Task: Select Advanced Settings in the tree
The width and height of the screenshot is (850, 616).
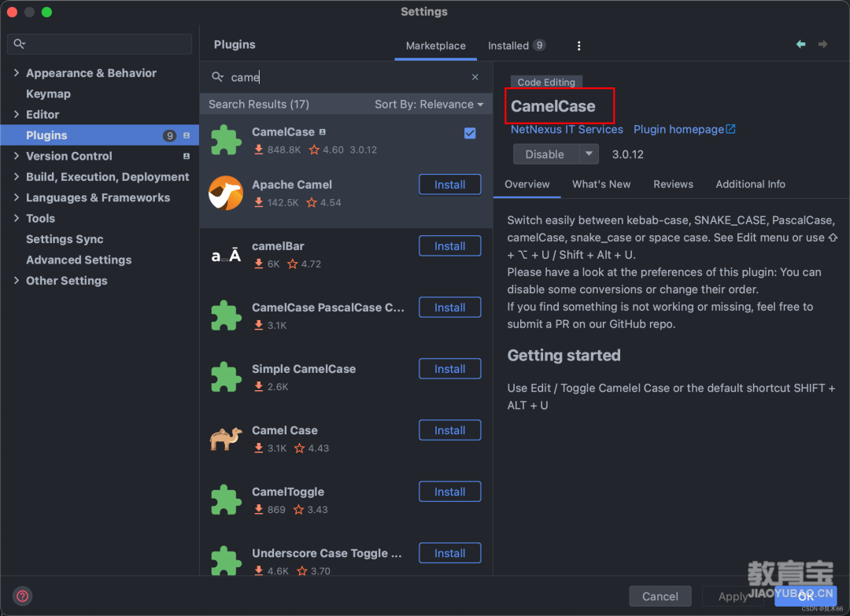Action: [79, 260]
